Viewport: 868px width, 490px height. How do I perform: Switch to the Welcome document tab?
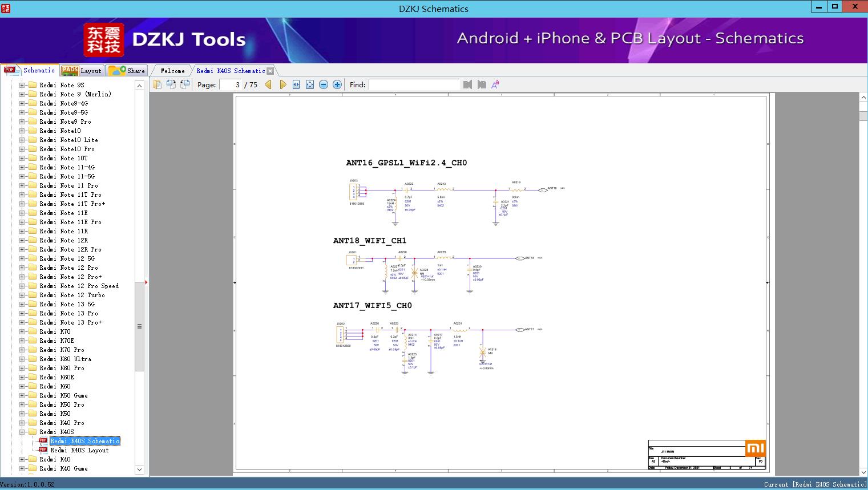(x=172, y=71)
